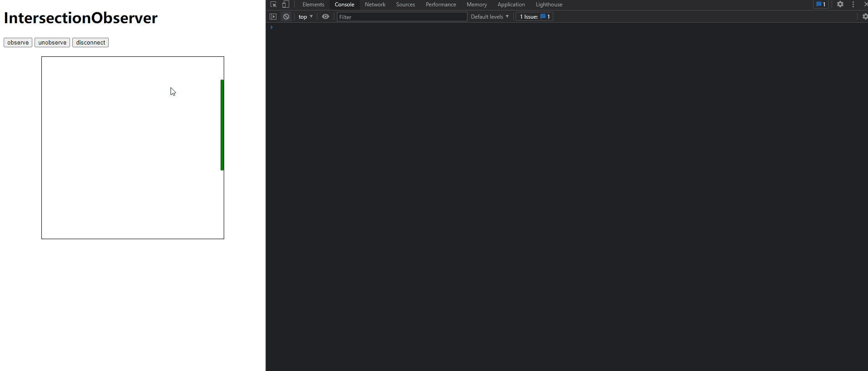Open console settings gear at right edge

[865, 17]
